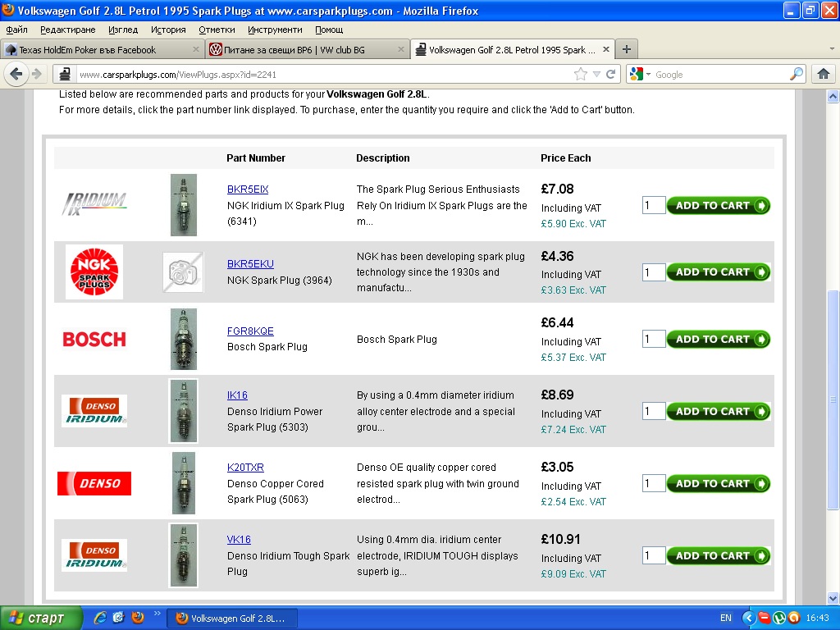The image size is (840, 630).
Task: Open a new tab with the plus button
Action: (x=625, y=49)
